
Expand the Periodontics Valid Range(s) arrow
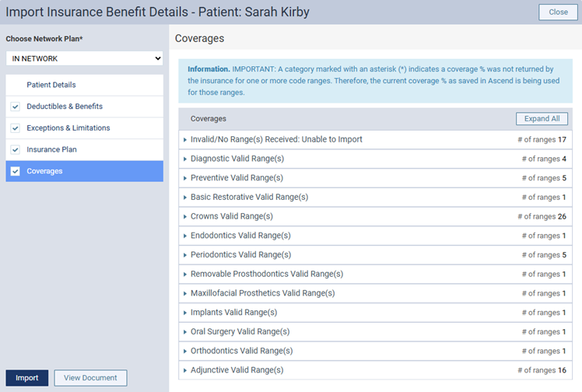[184, 255]
